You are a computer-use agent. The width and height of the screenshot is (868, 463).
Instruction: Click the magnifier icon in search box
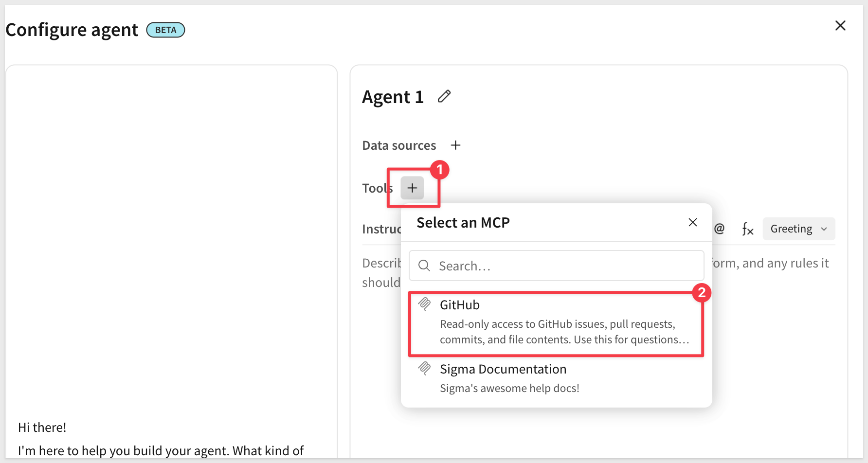[424, 266]
